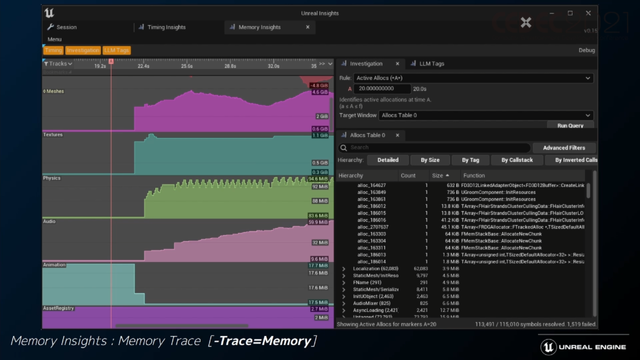Select the Detailed hierarchy preset
This screenshot has height=360, width=640.
[x=388, y=160]
